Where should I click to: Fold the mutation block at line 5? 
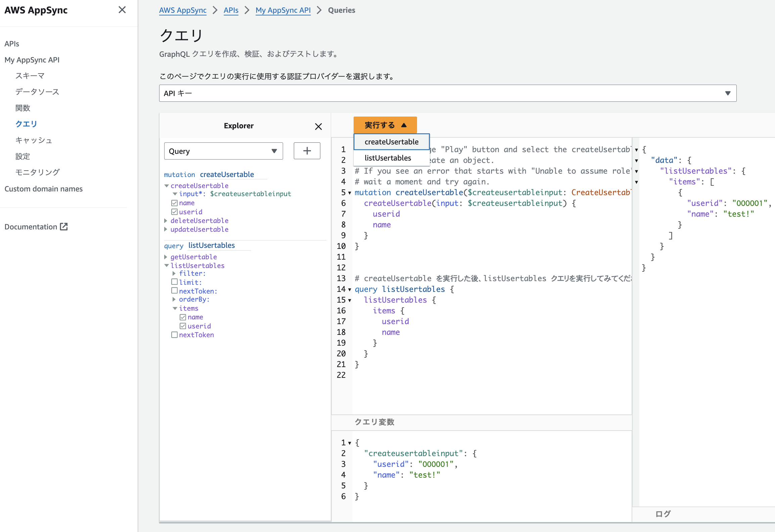[350, 193]
